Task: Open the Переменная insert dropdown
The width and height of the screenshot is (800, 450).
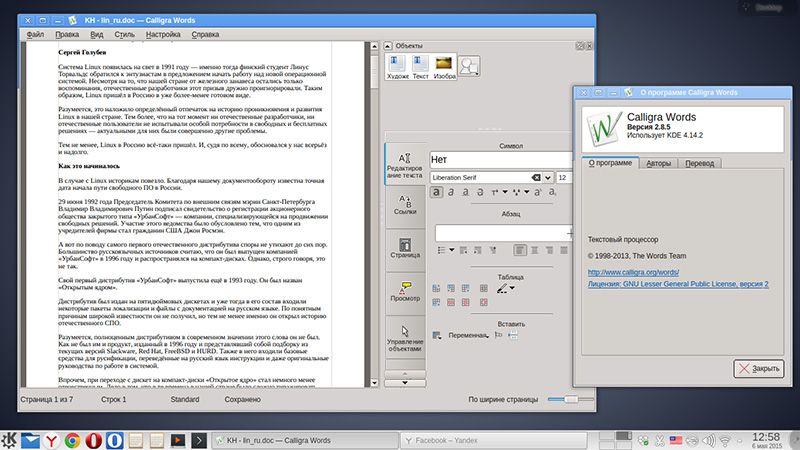Action: (x=468, y=335)
